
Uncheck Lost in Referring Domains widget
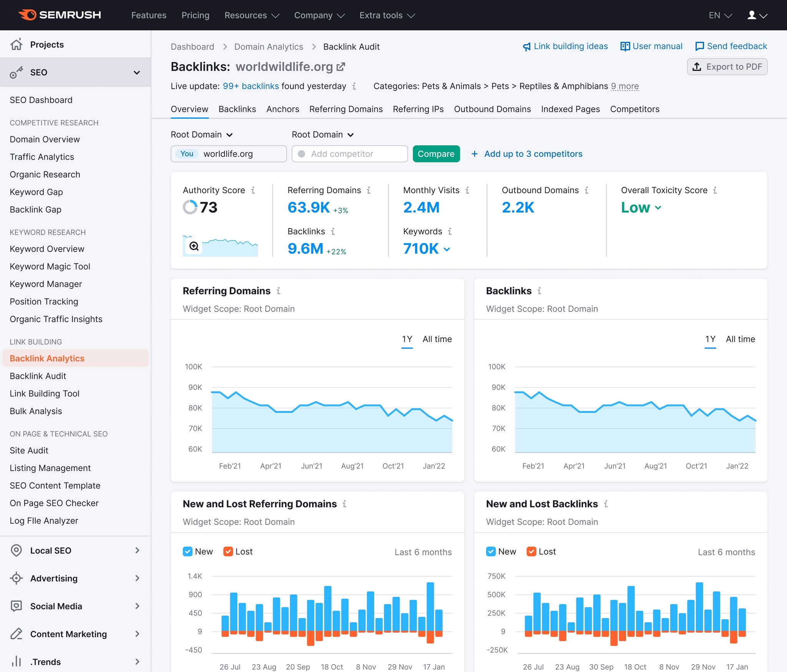[x=228, y=551]
